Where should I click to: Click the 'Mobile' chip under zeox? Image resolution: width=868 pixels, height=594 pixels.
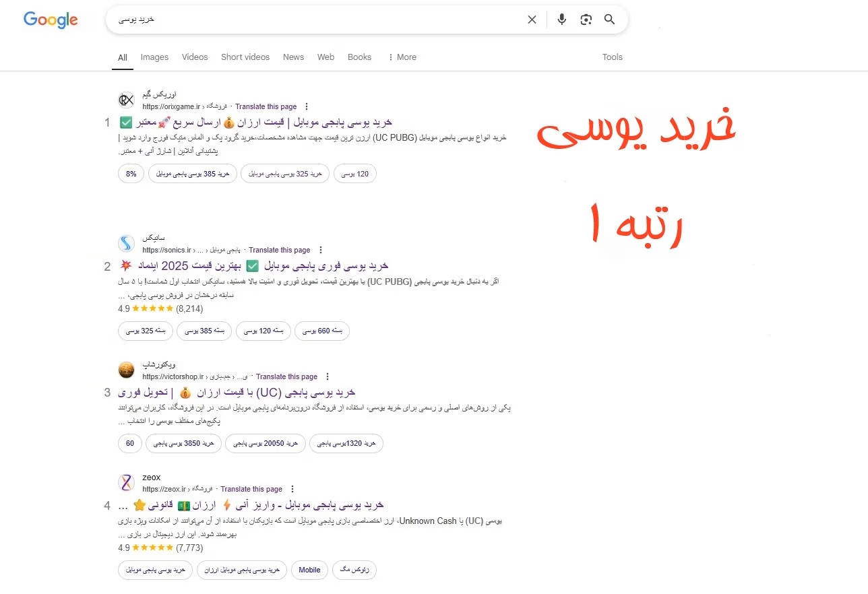pyautogui.click(x=310, y=570)
